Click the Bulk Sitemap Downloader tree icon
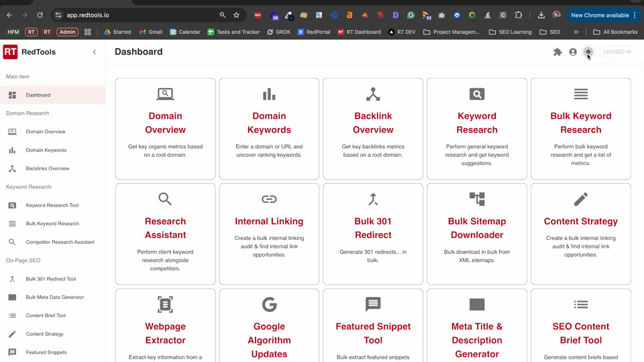This screenshot has width=644, height=362. (477, 199)
